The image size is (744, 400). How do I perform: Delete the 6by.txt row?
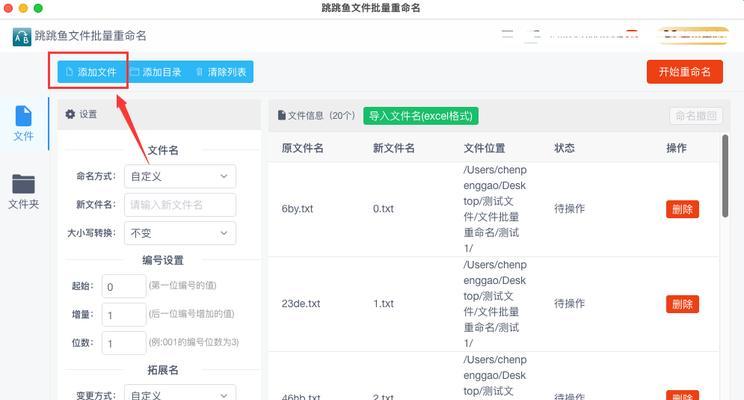[x=682, y=209]
